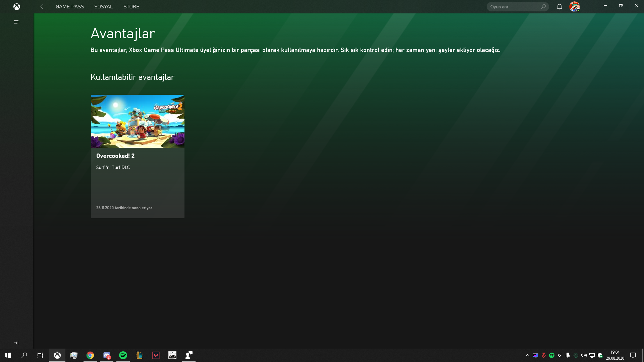Open Discord from taskbar
The width and height of the screenshot is (644, 362).
(x=107, y=355)
